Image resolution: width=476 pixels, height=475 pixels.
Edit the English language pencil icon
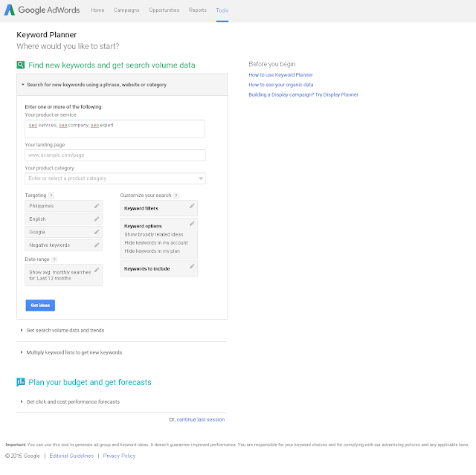point(97,219)
